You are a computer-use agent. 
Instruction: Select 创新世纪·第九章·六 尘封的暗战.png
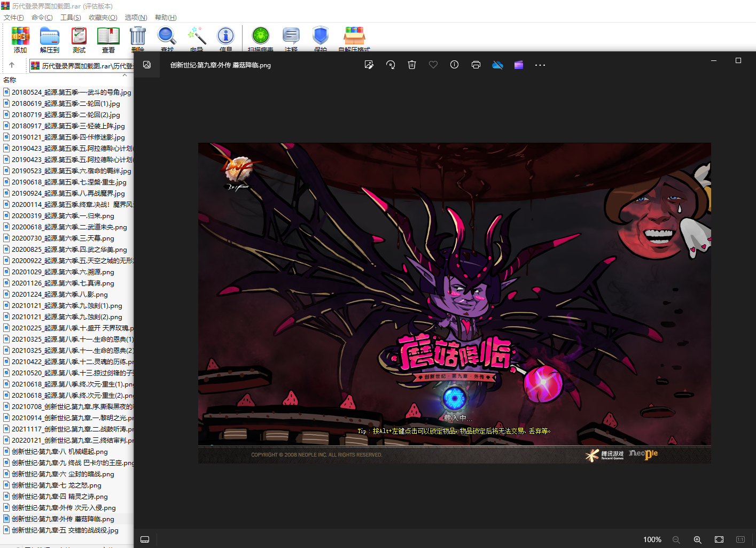59,474
